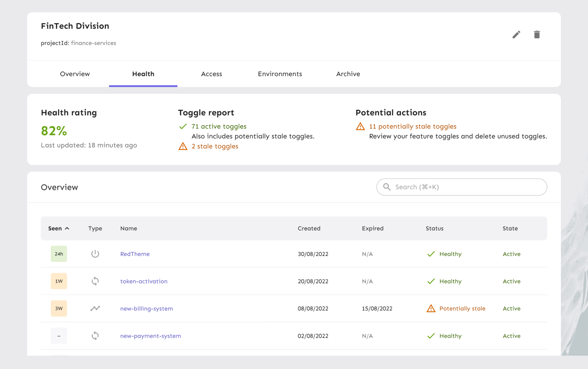
Task: Click the trash delete project icon
Action: 537,35
